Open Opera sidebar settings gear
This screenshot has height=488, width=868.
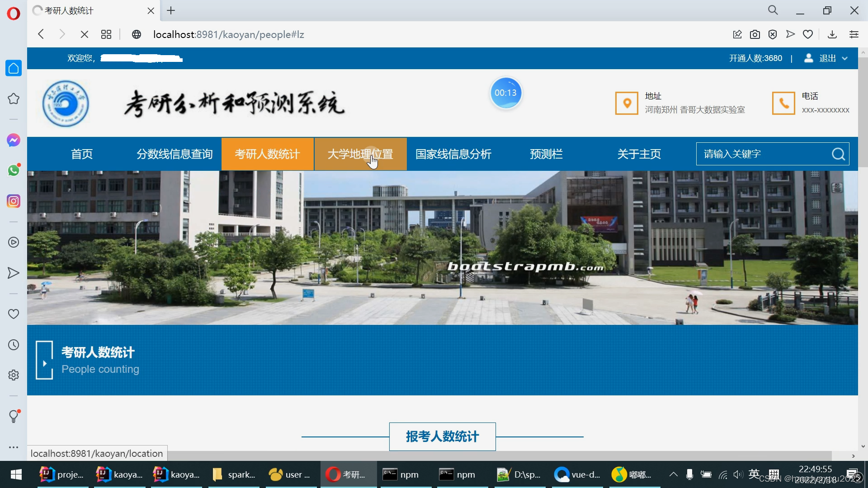14,375
